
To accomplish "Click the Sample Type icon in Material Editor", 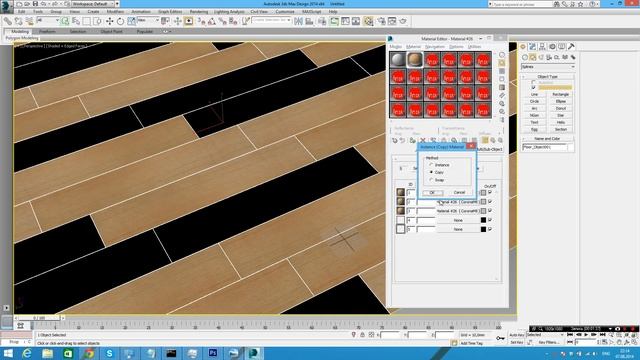I will [x=502, y=55].
